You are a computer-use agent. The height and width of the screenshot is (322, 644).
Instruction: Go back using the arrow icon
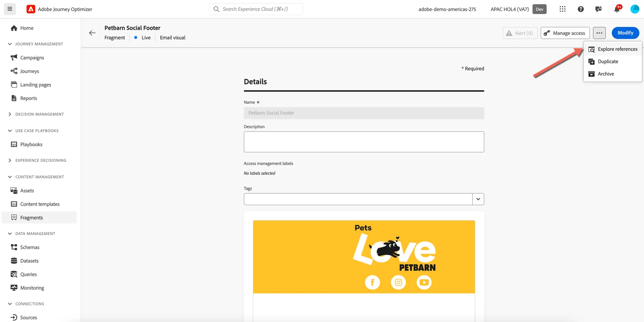(x=92, y=33)
